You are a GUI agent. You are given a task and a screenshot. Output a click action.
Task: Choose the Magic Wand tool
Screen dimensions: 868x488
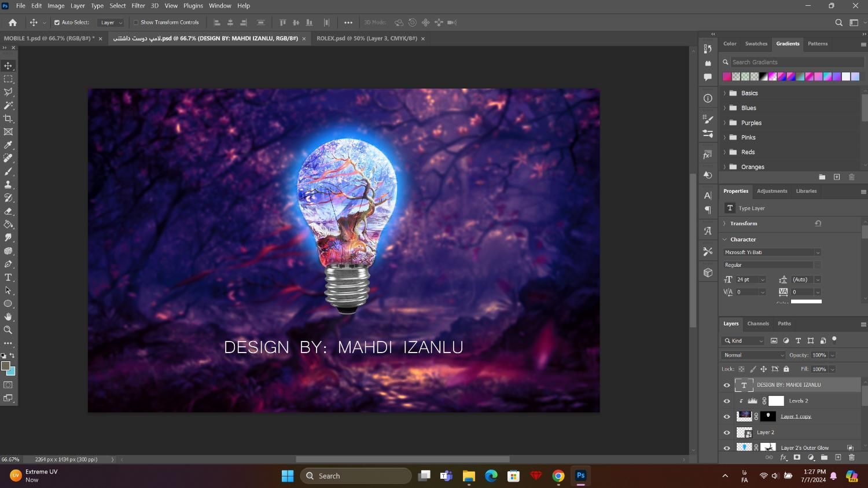(x=8, y=105)
